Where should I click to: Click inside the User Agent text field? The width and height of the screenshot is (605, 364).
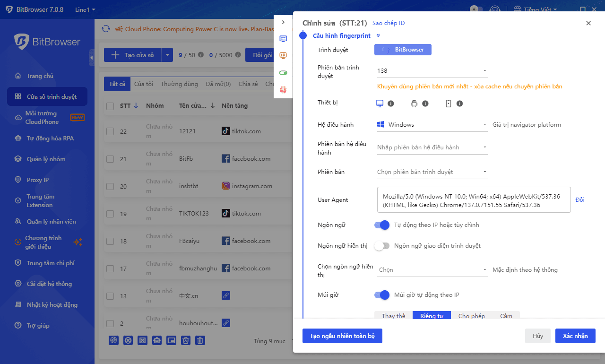pos(473,199)
